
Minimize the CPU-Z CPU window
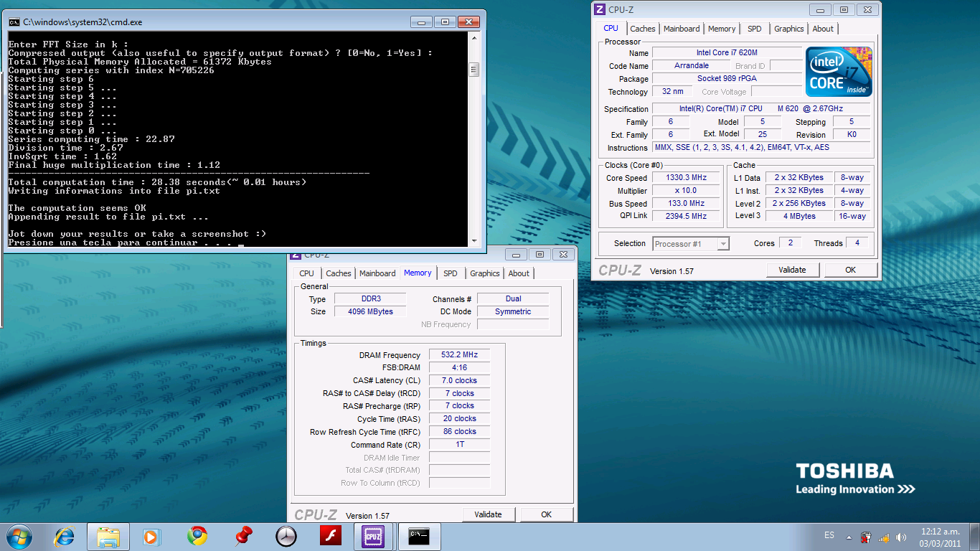[x=821, y=9]
